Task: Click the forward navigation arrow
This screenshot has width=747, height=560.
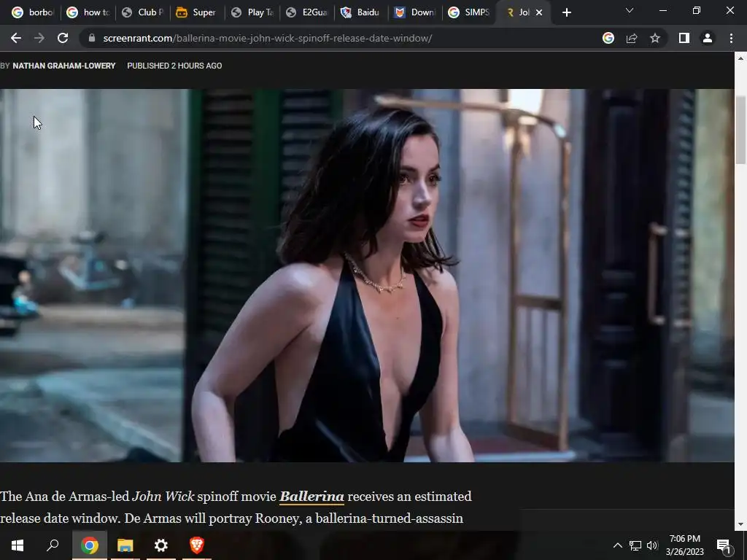Action: 39,38
